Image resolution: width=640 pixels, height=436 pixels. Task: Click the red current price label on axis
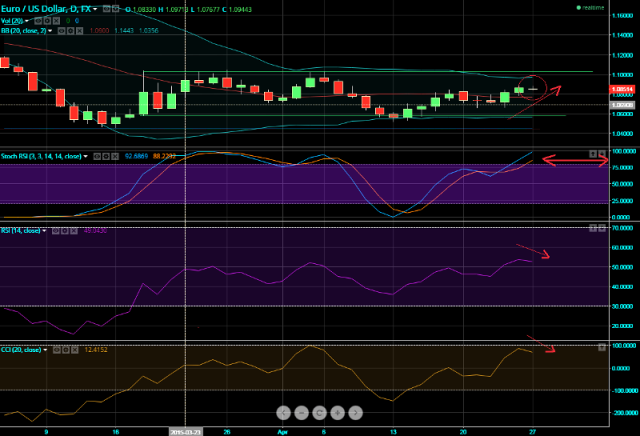tap(621, 91)
